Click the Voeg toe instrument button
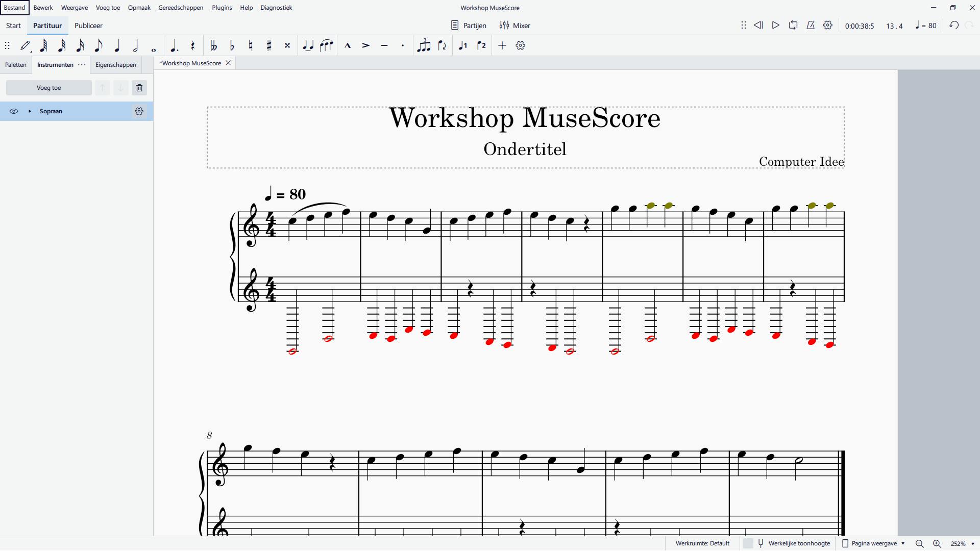Screen dimensions: 980x551 tap(49, 88)
